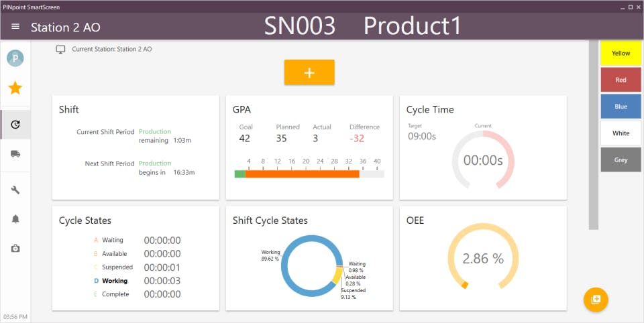Click the GPA progress bar
This screenshot has height=323, width=644.
(309, 174)
